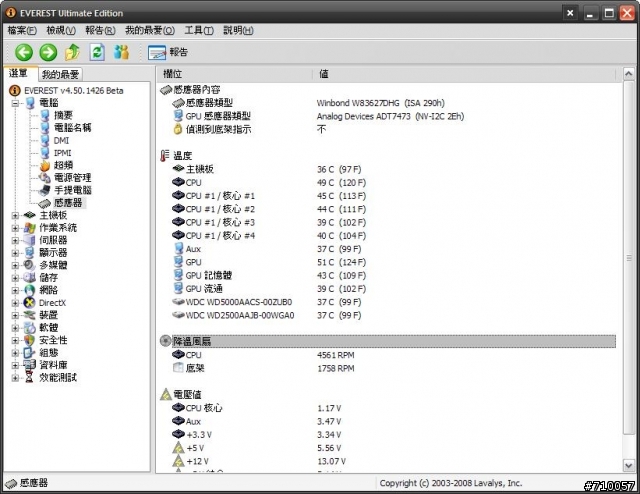Open the 檢視(V) menu
This screenshot has width=640, height=494.
[x=61, y=30]
